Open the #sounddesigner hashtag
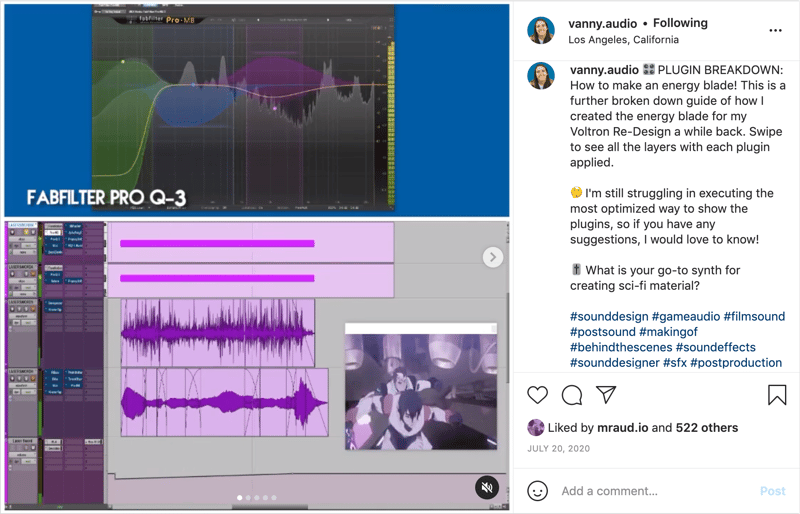 (x=615, y=363)
